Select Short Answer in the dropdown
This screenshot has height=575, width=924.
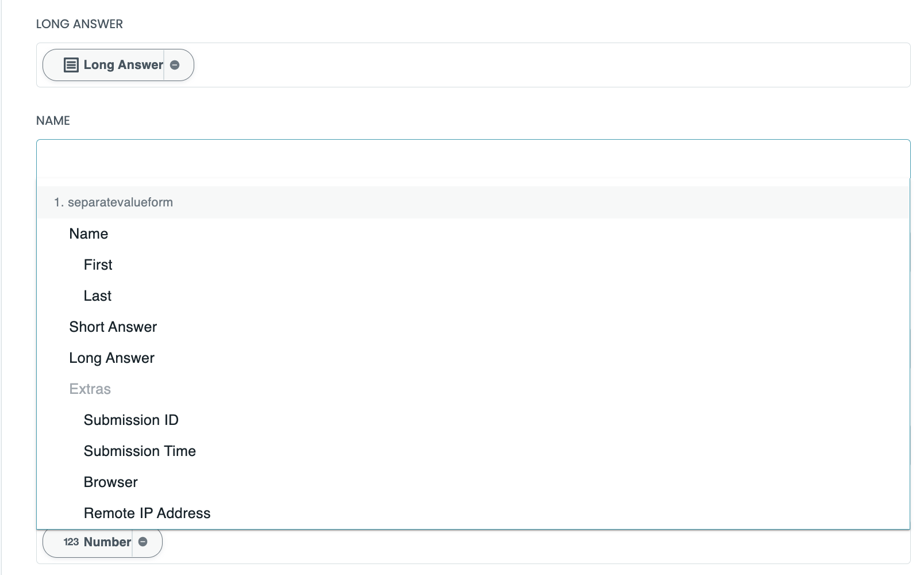(113, 327)
